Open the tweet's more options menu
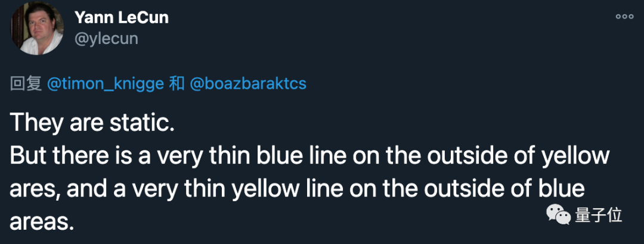The height and width of the screenshot is (244, 644). pos(624,17)
